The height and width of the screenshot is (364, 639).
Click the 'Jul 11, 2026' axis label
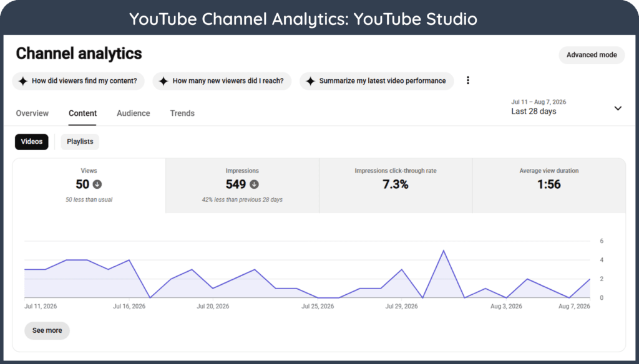click(x=41, y=306)
